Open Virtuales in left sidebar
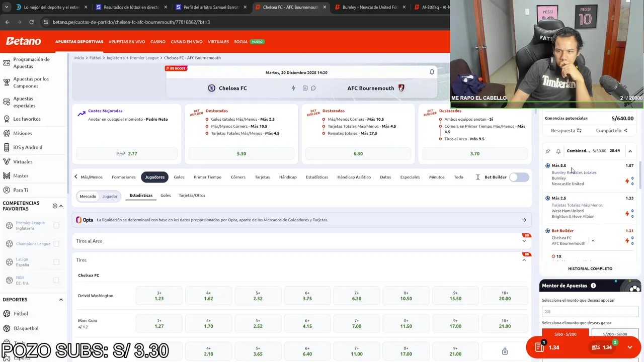The image size is (644, 362). (23, 162)
